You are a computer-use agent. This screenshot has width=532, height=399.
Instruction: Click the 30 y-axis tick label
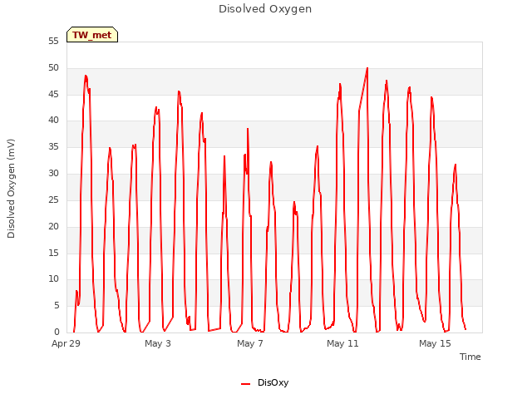pyautogui.click(x=53, y=173)
